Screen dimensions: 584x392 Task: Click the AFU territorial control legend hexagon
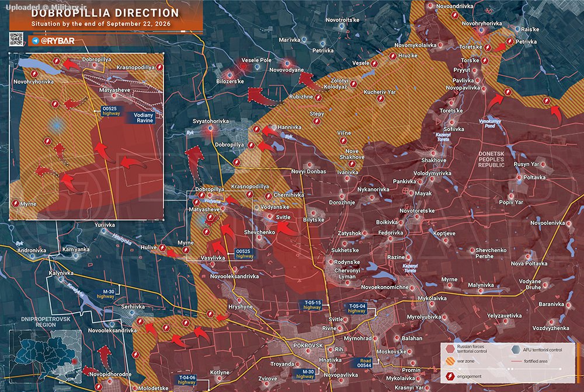coord(516,349)
